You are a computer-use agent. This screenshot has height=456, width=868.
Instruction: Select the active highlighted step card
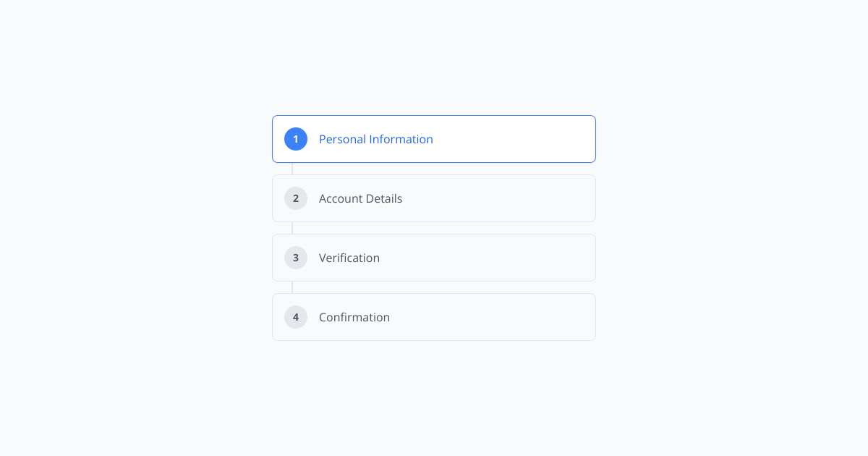click(x=434, y=139)
